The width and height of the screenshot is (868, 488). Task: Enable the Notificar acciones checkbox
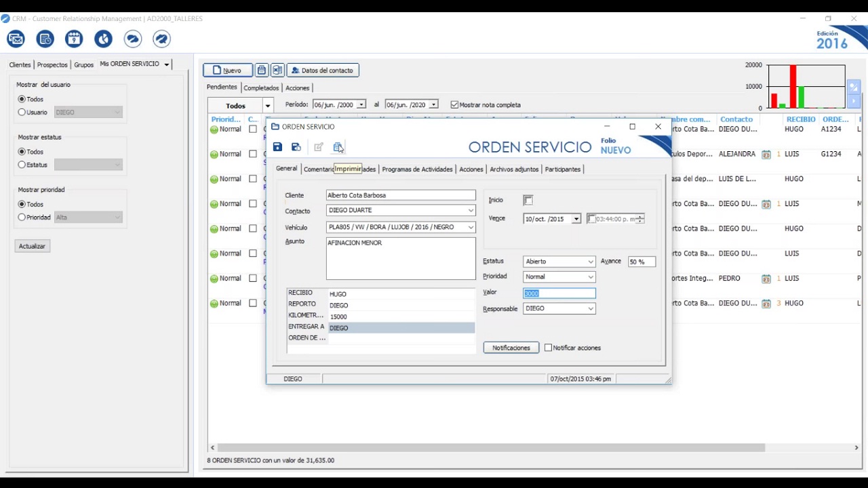pos(548,348)
